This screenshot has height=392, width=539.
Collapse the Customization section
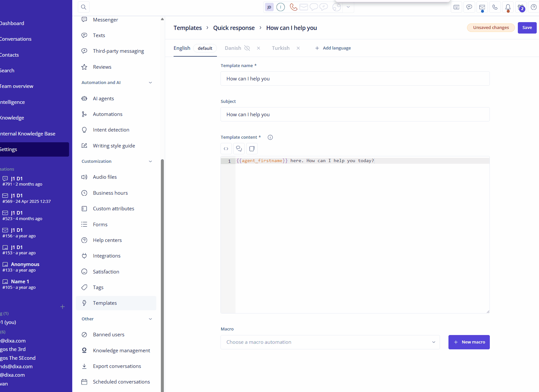click(x=150, y=161)
